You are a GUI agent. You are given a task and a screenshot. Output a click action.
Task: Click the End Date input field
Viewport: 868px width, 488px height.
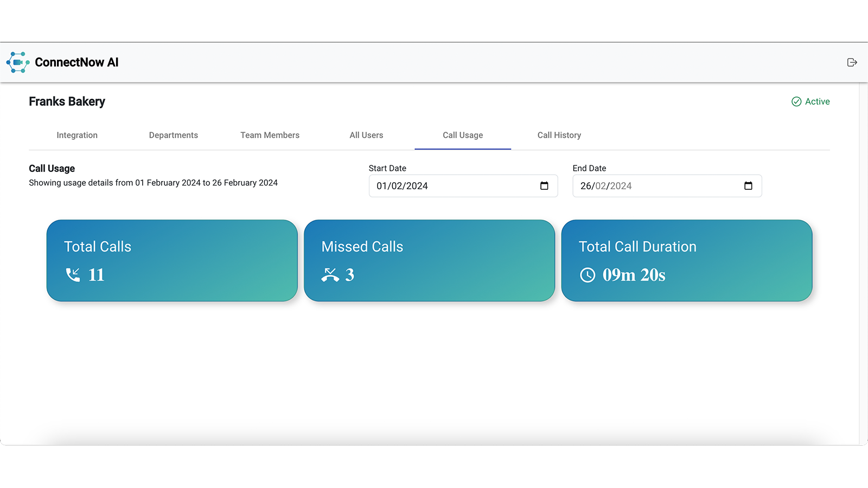[x=667, y=186]
